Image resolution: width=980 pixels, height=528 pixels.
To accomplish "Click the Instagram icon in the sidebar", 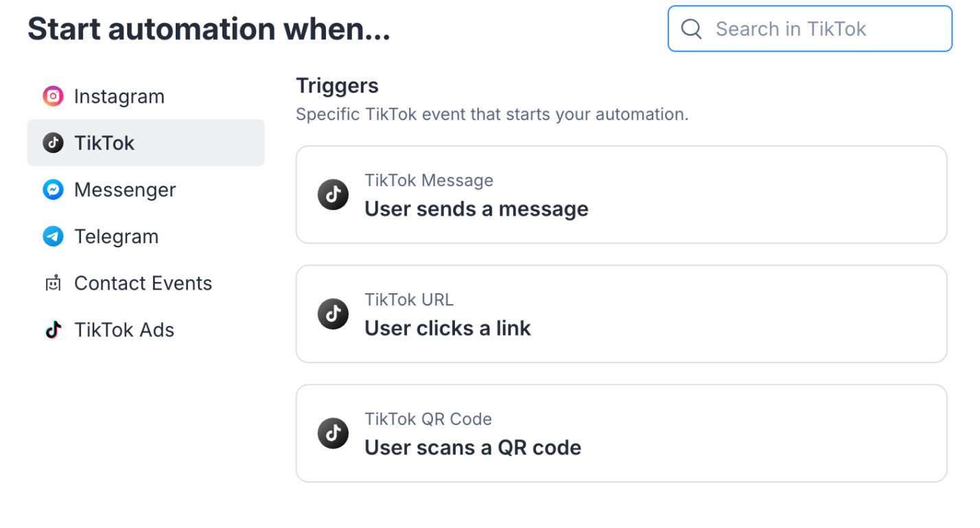I will click(53, 96).
